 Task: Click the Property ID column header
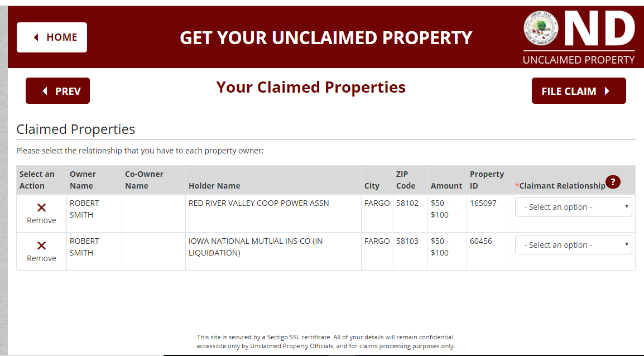click(x=487, y=180)
